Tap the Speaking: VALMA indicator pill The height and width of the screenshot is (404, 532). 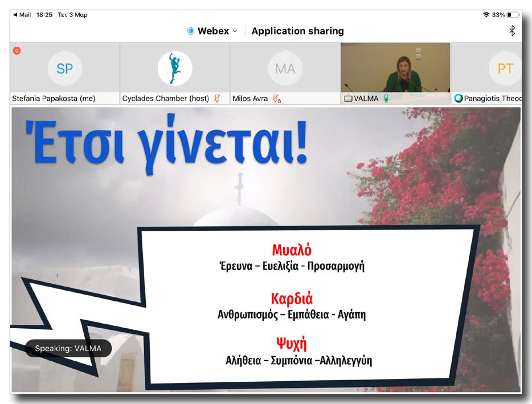coord(68,348)
